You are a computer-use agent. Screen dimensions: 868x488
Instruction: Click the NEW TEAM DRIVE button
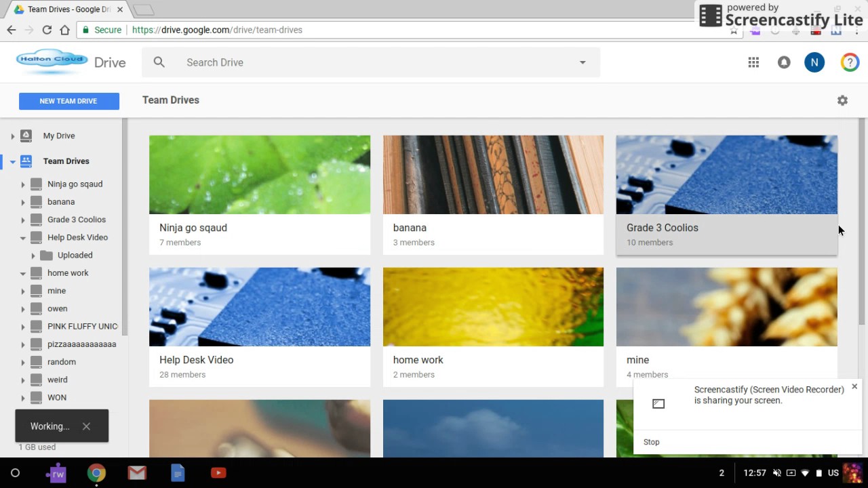(x=68, y=101)
